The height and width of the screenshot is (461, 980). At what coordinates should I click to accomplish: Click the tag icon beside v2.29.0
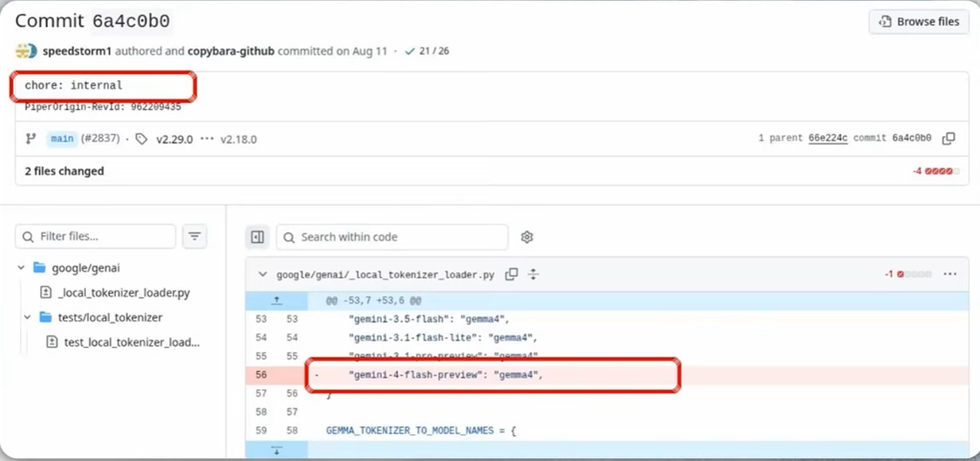(142, 139)
